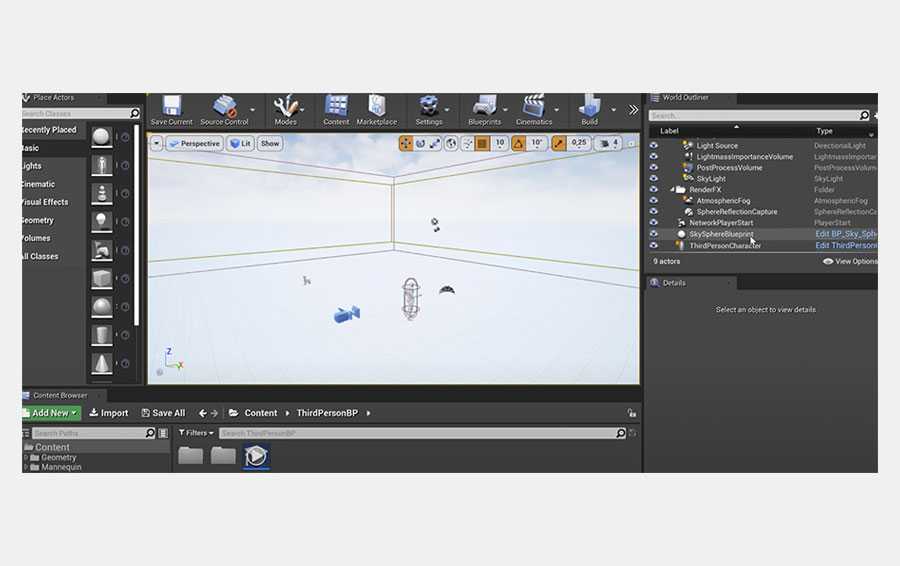Hide the SkyLight actor with eye icon
Viewport: 900px width, 566px height.
click(654, 179)
